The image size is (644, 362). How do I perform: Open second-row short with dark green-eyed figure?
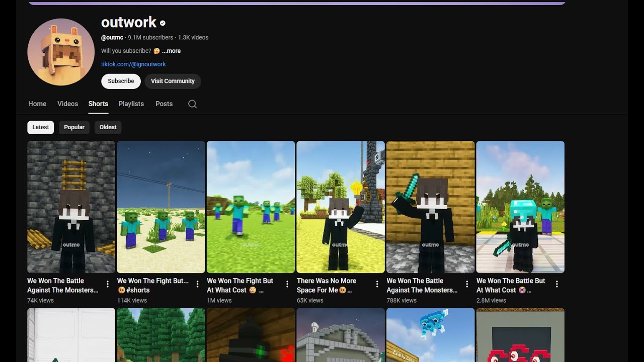pyautogui.click(x=251, y=335)
